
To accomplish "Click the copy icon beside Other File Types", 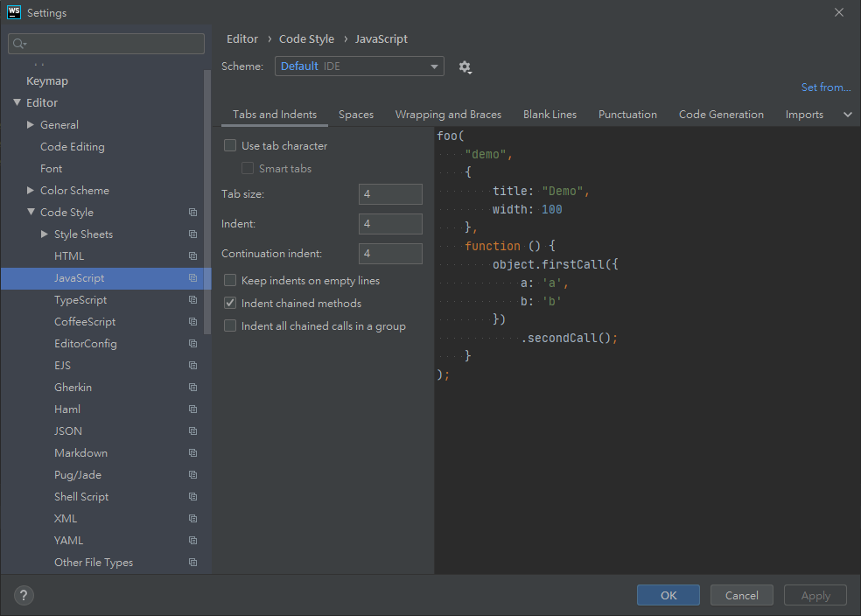I will click(x=192, y=563).
